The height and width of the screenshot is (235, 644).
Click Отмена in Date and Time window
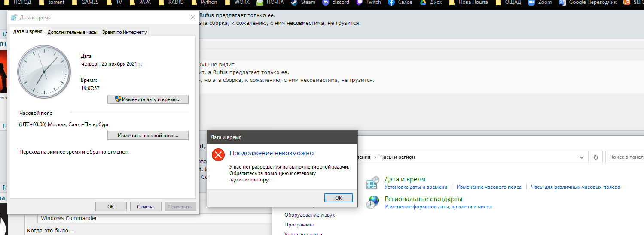coord(145,207)
